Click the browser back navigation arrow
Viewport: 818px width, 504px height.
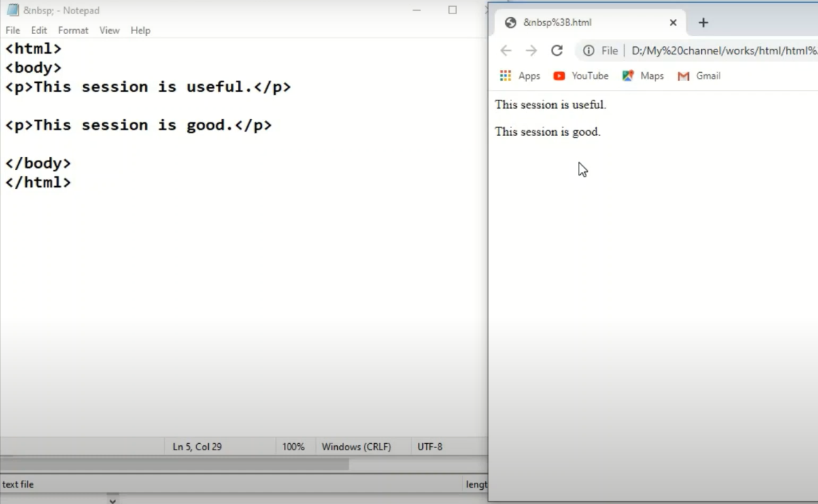(x=506, y=50)
